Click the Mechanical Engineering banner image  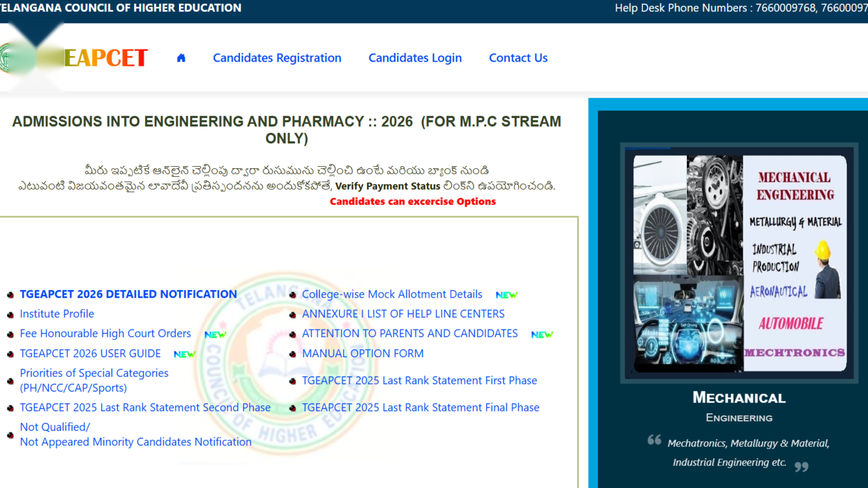(740, 263)
